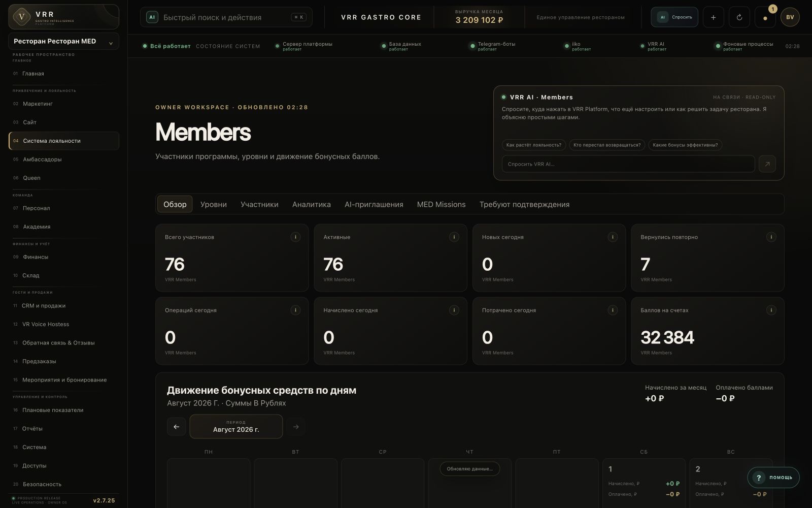Click the plus icon in top bar
The image size is (812, 508).
click(713, 17)
